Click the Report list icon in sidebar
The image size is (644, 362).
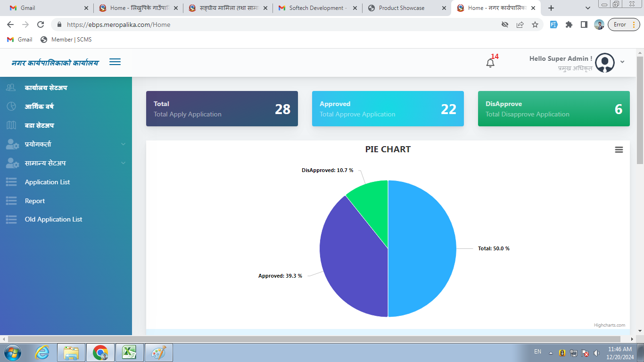coord(11,201)
